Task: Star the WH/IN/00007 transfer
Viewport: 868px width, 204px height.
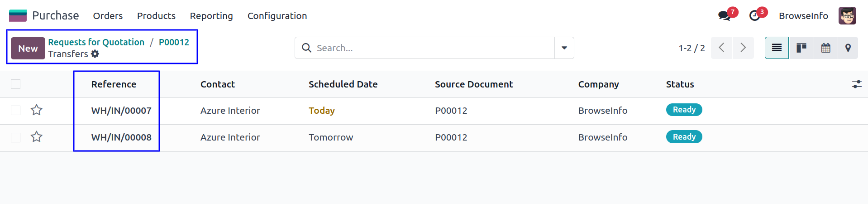Action: [37, 110]
